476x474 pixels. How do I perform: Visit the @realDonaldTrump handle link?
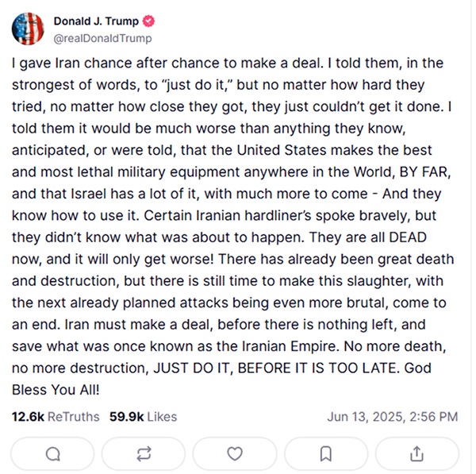(102, 38)
